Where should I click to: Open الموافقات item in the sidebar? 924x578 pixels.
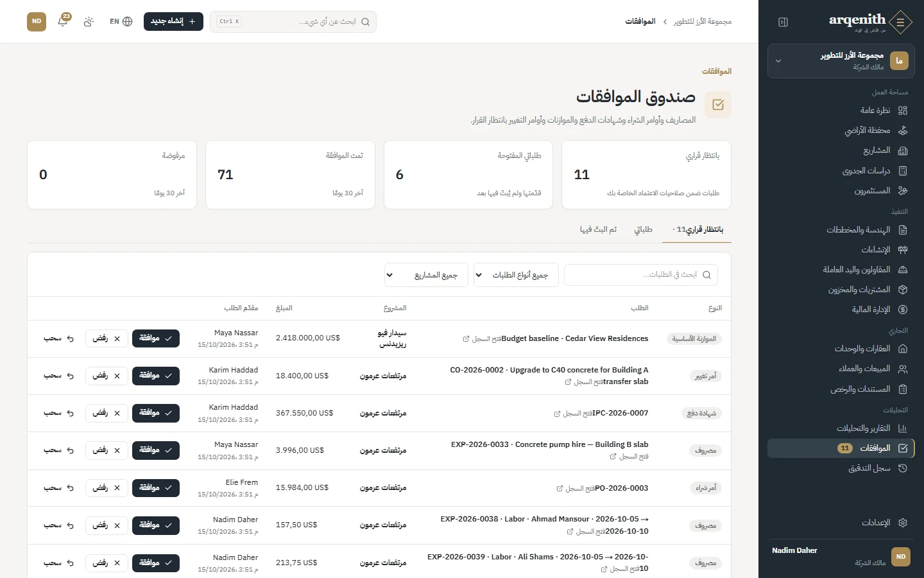841,448
